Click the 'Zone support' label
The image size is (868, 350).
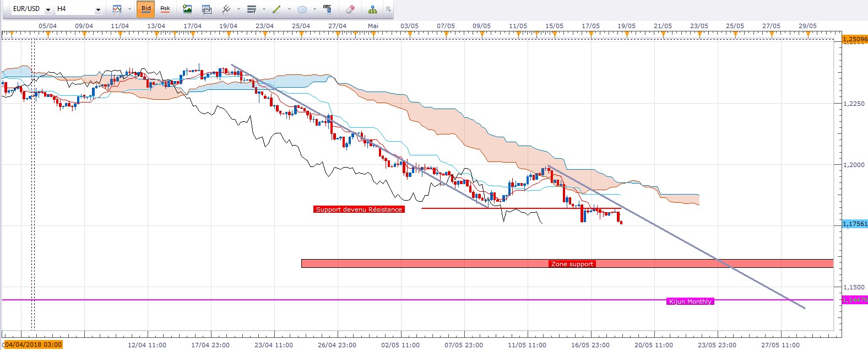point(572,264)
